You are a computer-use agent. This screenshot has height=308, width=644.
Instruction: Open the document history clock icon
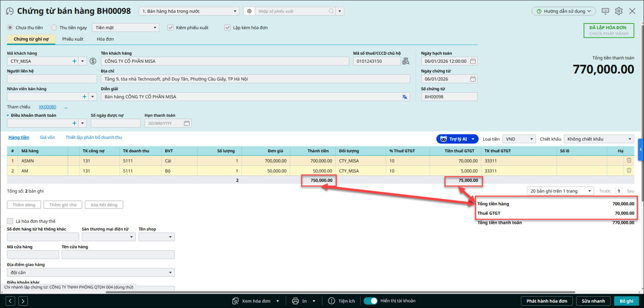coord(10,11)
